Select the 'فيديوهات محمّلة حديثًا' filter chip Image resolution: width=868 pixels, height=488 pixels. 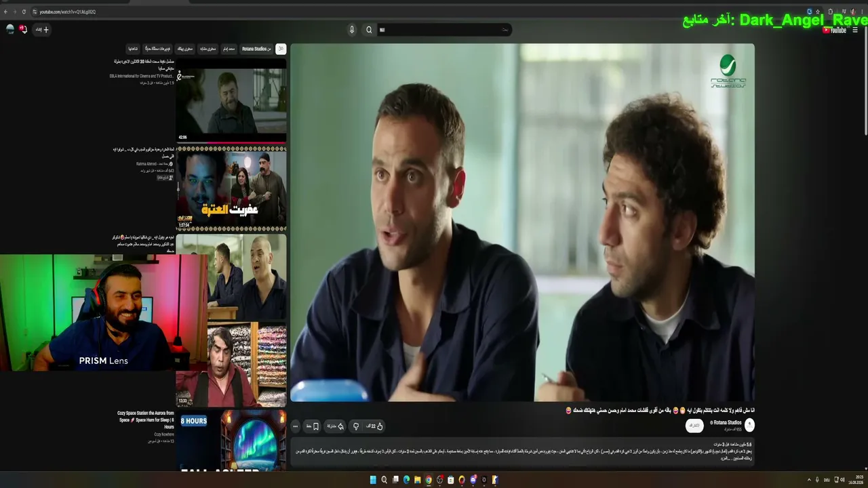[x=159, y=49]
